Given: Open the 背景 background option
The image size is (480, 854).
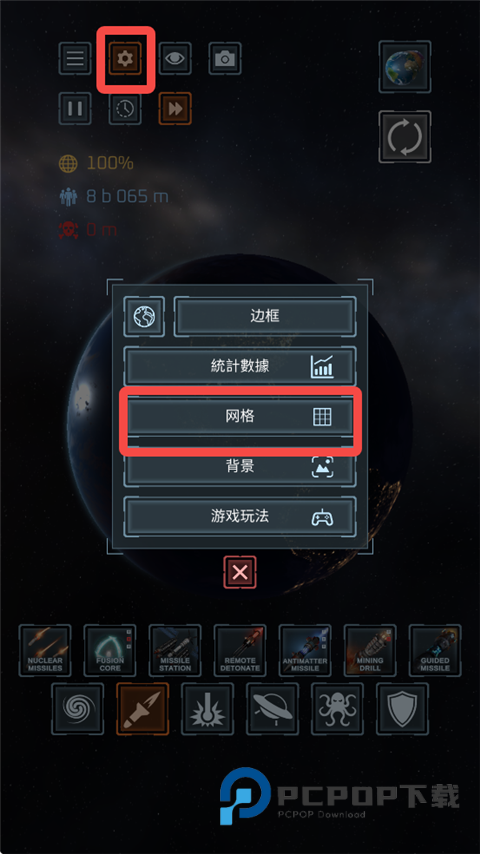Looking at the screenshot, I should [x=240, y=466].
